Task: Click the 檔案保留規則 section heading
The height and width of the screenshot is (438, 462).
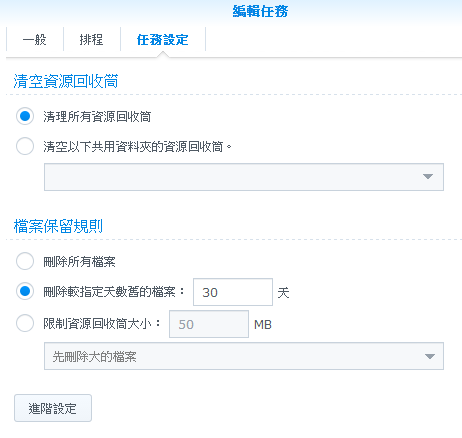Action: pyautogui.click(x=58, y=226)
